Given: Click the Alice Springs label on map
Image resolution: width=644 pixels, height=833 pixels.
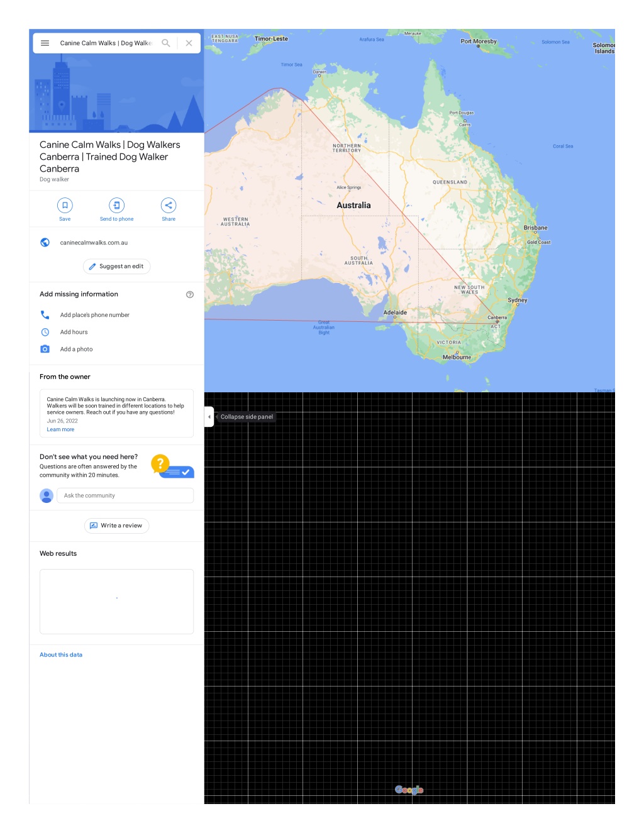Looking at the screenshot, I should coord(348,187).
